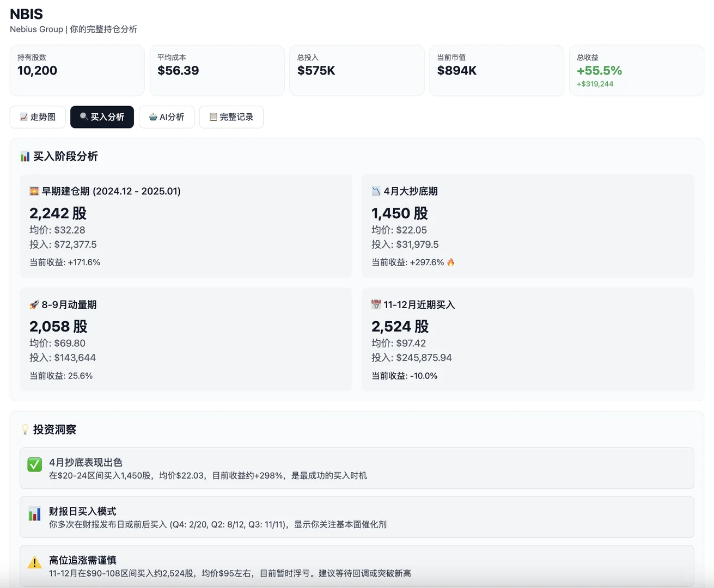Click the 平均成本 value $56.39
Screen dimensions: 714x588
click(178, 71)
